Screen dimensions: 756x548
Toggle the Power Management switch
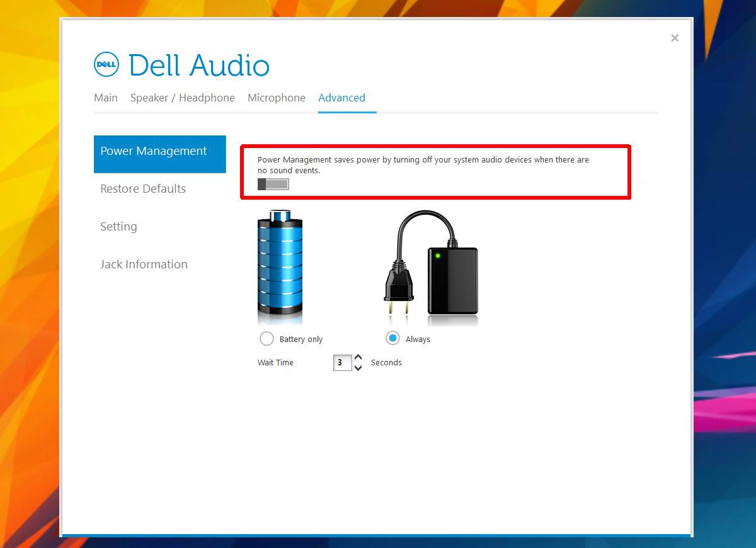[x=273, y=184]
